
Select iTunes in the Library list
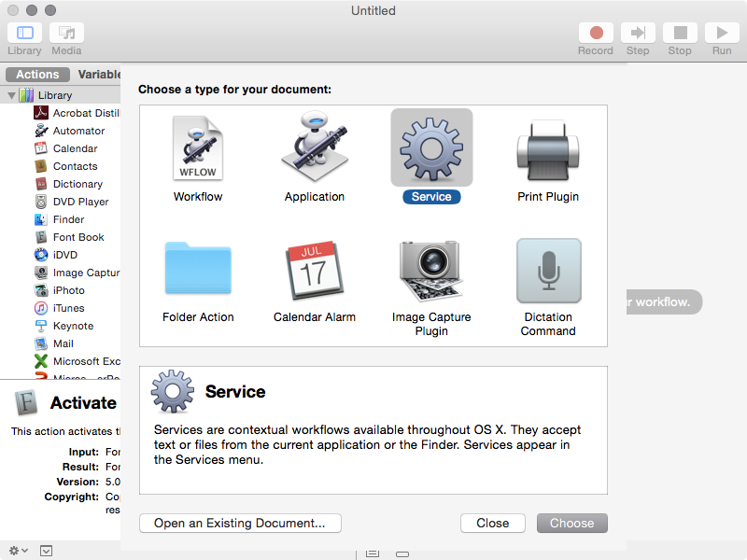tap(68, 308)
